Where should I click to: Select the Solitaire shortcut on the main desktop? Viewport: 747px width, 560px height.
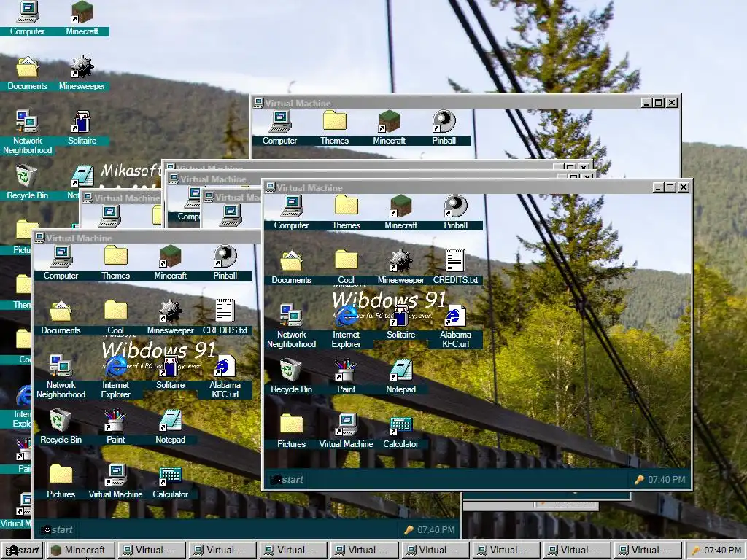tap(82, 128)
